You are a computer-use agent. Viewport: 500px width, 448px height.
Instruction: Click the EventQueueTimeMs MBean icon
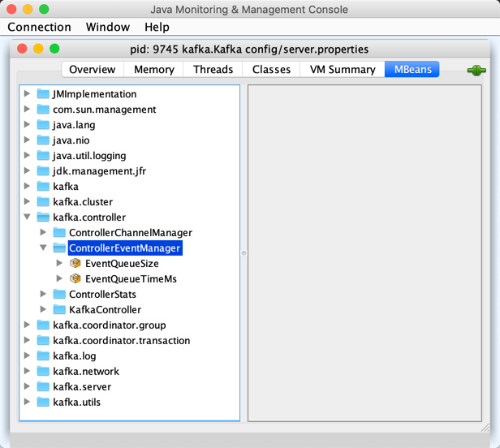[x=75, y=279]
